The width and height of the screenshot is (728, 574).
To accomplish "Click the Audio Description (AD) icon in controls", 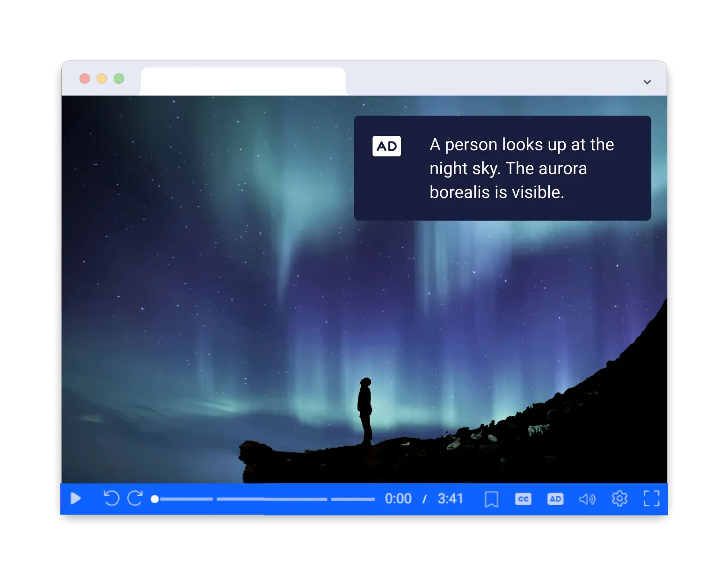I will 555,499.
